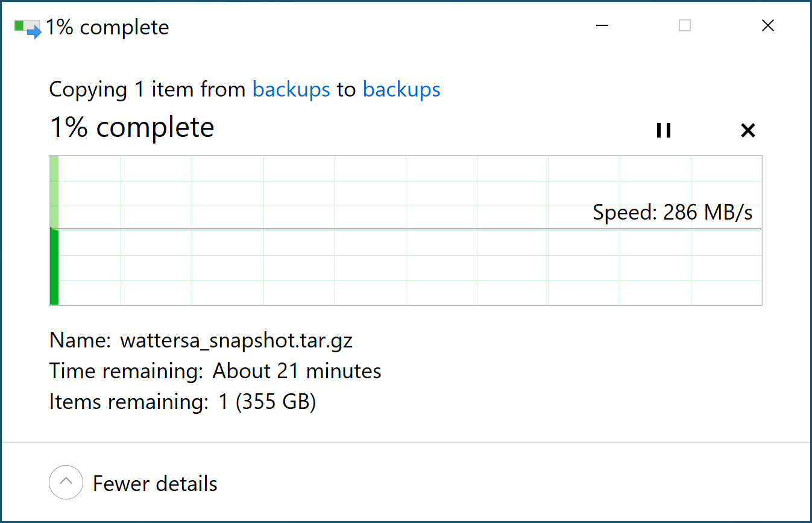Image resolution: width=812 pixels, height=523 pixels.
Task: Close the copy dialog window
Action: [767, 26]
